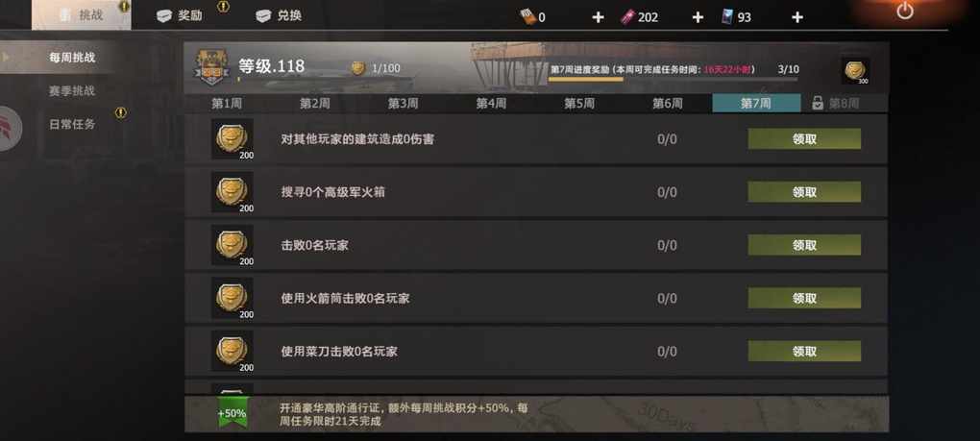Click the 开通豪华高阶通行证 banner

coord(536,413)
